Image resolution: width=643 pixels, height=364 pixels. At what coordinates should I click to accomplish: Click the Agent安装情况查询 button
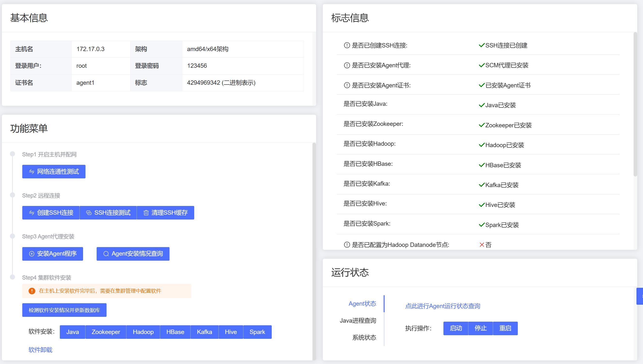(133, 254)
